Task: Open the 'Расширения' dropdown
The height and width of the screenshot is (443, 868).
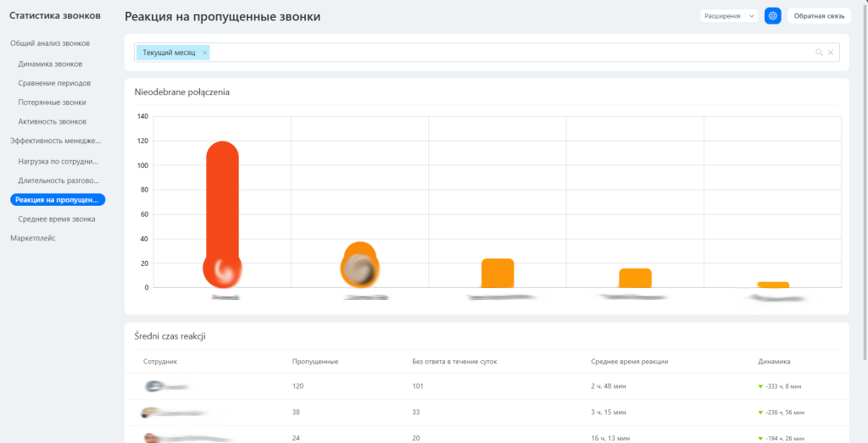Action: point(728,16)
